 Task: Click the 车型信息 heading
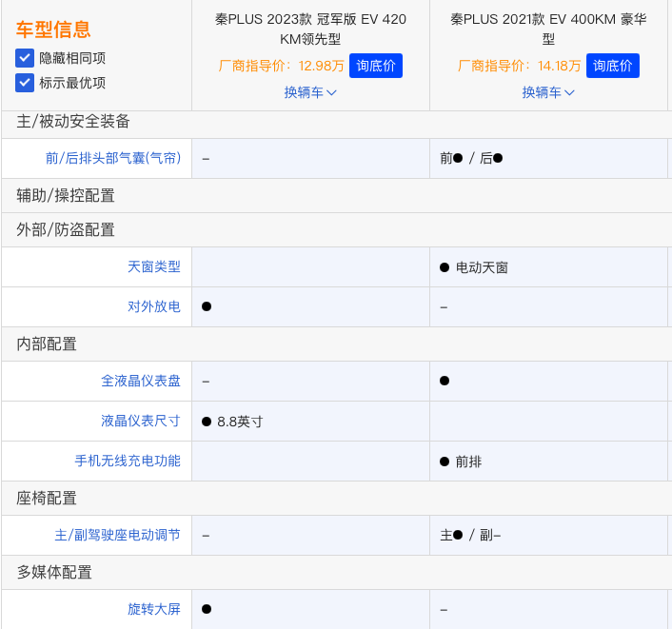pos(53,29)
